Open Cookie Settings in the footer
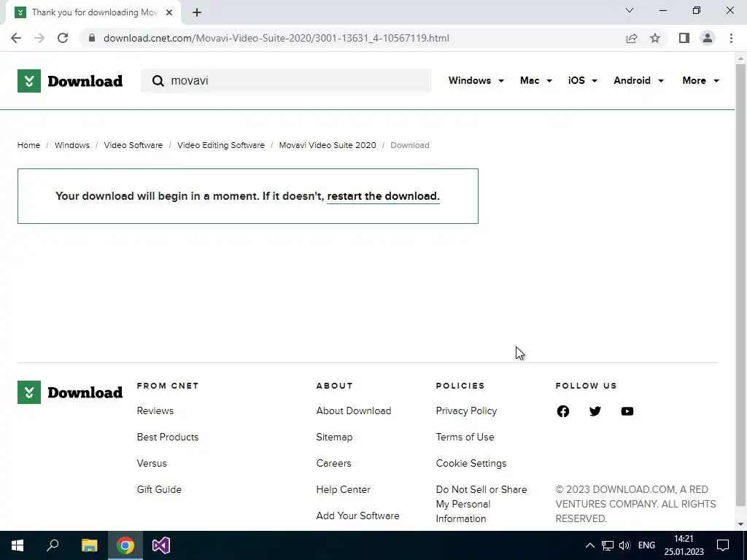This screenshot has width=747, height=560. pos(471,463)
